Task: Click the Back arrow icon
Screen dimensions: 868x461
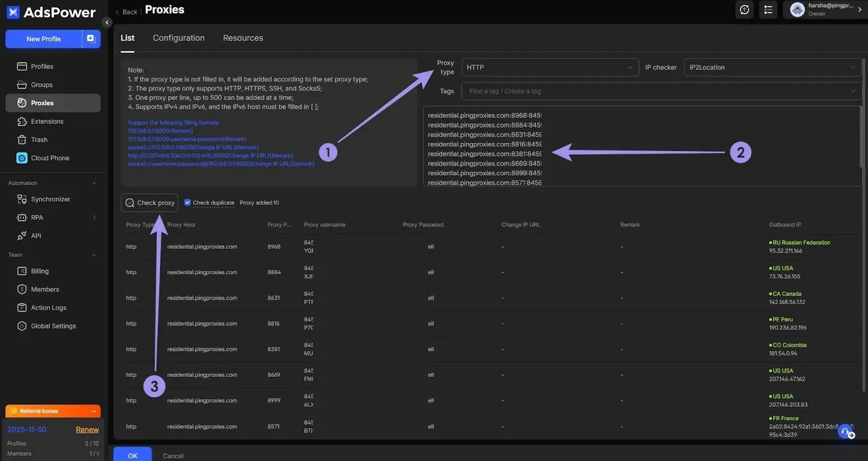Action: click(x=117, y=12)
